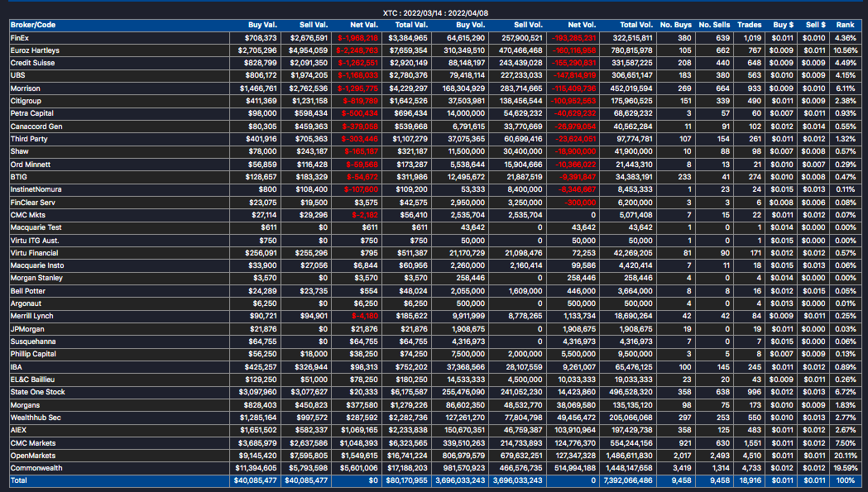Click Commonwealth net value $5,601,006
Viewport: 868px width, 492px height.
click(x=359, y=468)
